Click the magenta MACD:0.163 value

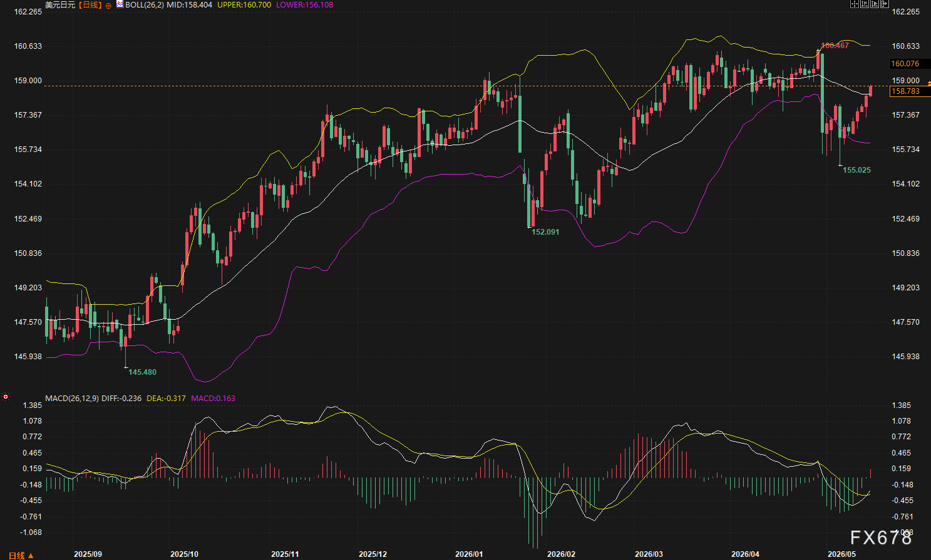click(x=213, y=399)
